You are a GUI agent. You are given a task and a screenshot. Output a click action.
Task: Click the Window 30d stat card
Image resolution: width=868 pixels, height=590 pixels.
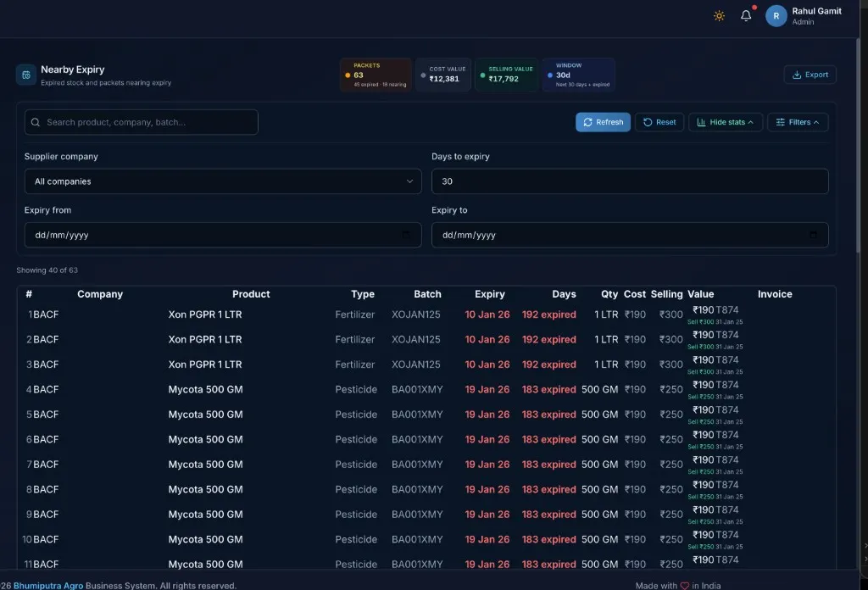tap(578, 75)
